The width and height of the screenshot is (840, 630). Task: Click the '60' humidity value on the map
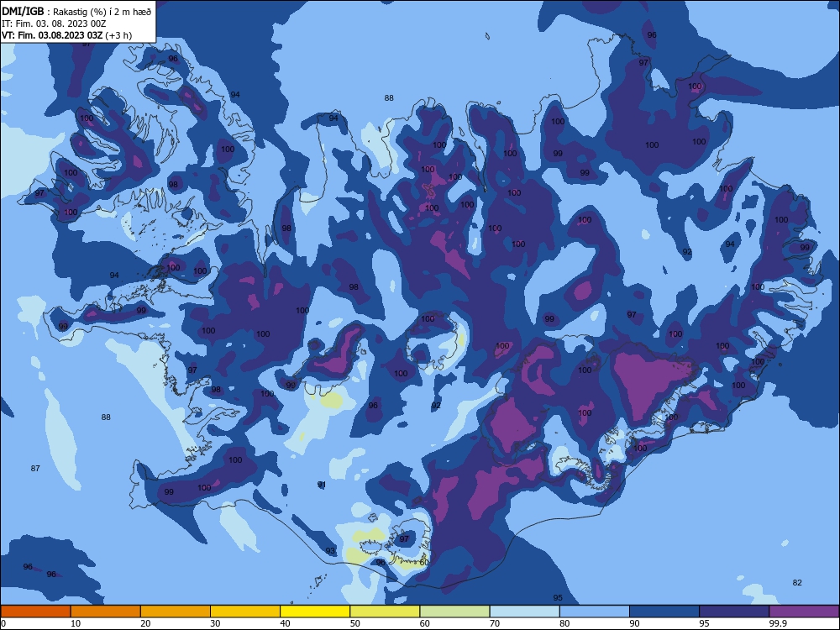(x=423, y=563)
